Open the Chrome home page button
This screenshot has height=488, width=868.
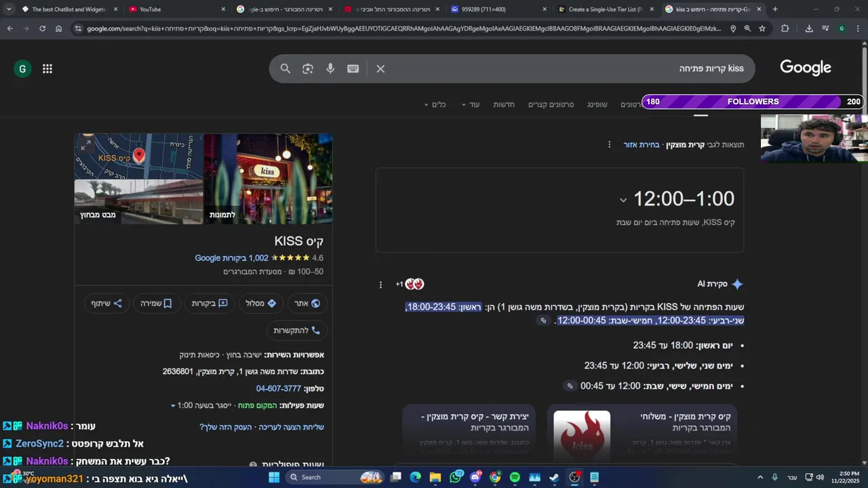pyautogui.click(x=58, y=28)
